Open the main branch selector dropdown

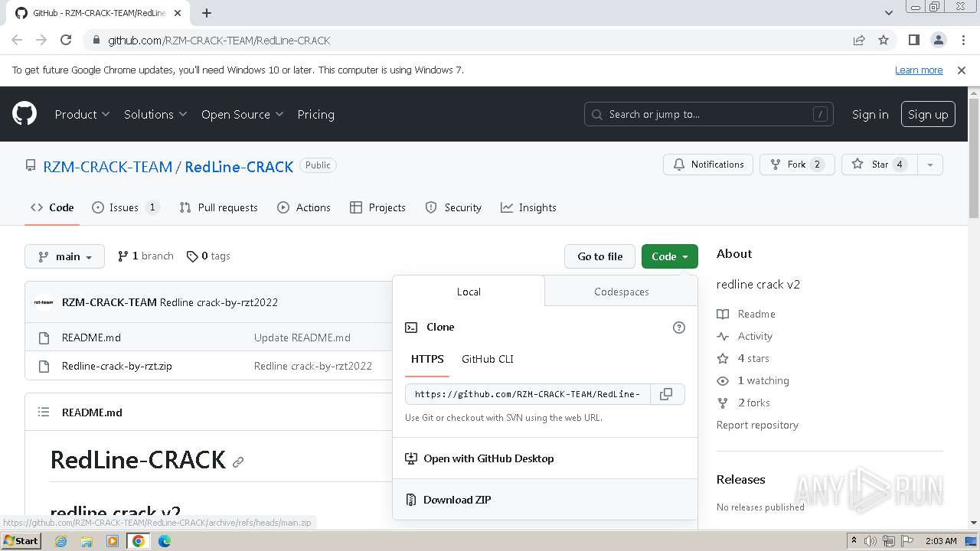point(64,256)
